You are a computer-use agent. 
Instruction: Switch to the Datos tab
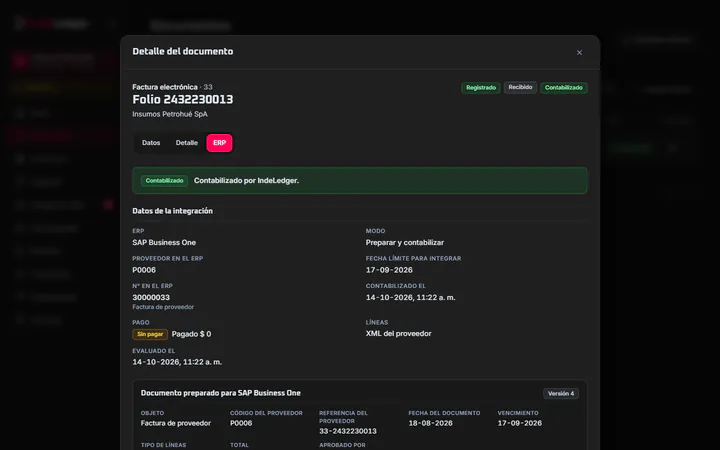click(151, 143)
